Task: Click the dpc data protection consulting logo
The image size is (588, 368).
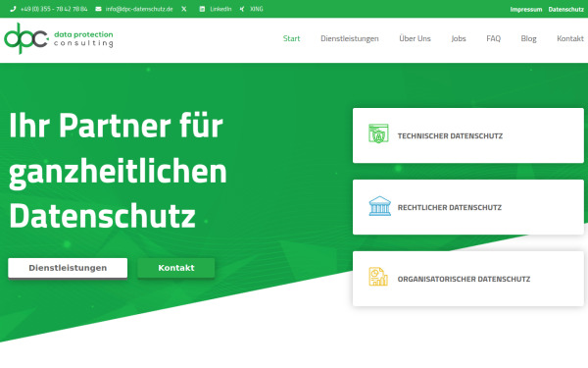Action: (x=59, y=38)
